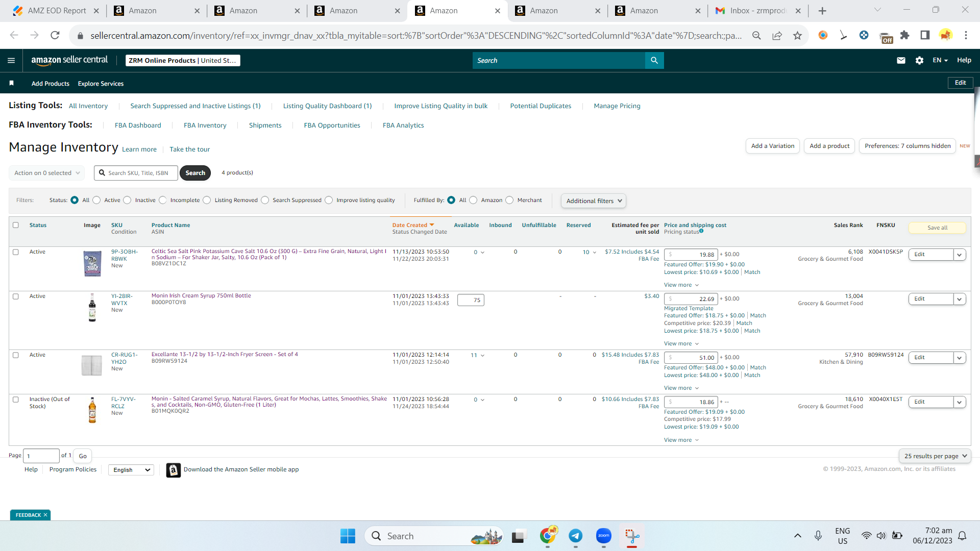980x551 pixels.
Task: Click the Go page button
Action: [83, 456]
